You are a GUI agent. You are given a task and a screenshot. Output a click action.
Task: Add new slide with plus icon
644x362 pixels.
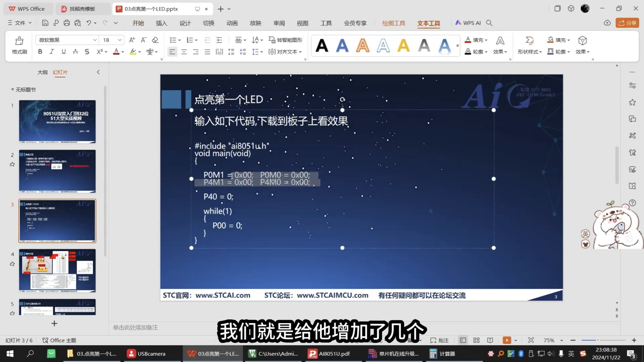click(x=54, y=323)
